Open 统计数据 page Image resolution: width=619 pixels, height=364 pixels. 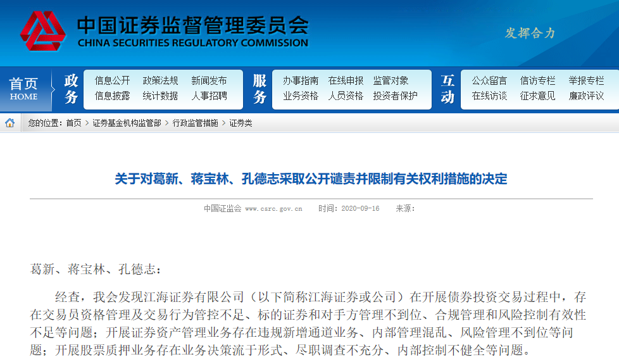tap(160, 96)
